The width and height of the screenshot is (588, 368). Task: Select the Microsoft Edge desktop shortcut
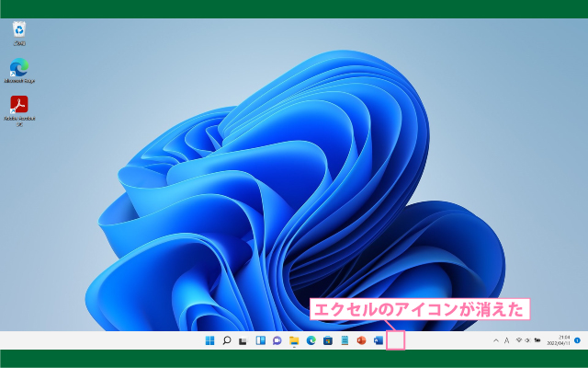19,71
